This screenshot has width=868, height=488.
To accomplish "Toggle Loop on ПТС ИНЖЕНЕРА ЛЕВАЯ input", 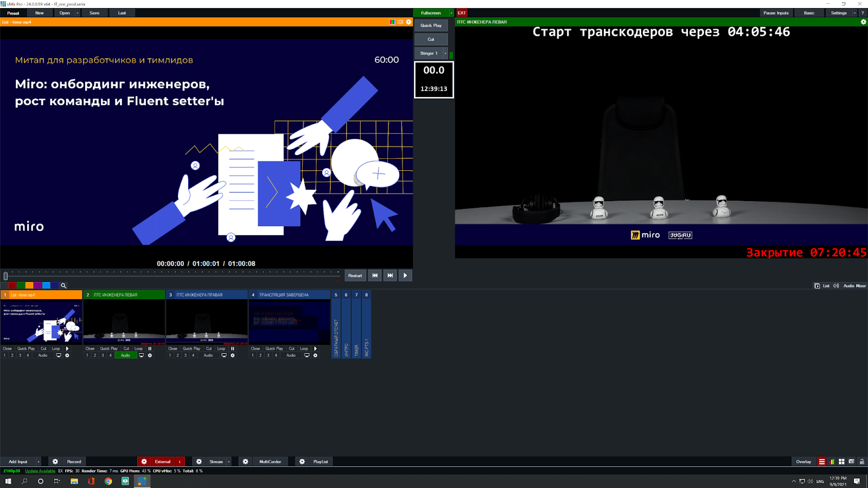I will [138, 349].
